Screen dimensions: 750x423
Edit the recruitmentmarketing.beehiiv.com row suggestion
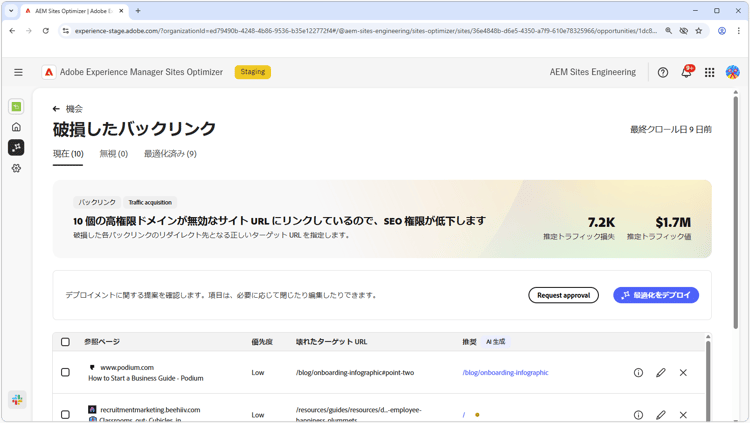point(661,415)
